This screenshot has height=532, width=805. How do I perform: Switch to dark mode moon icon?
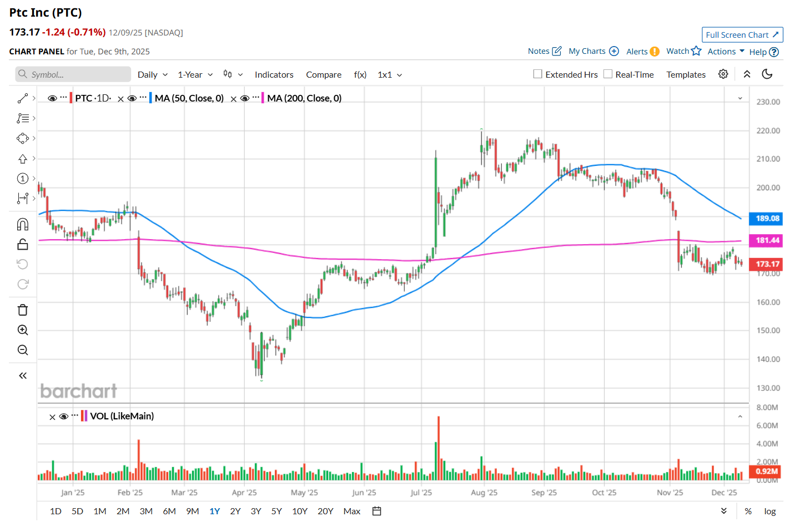coord(767,74)
